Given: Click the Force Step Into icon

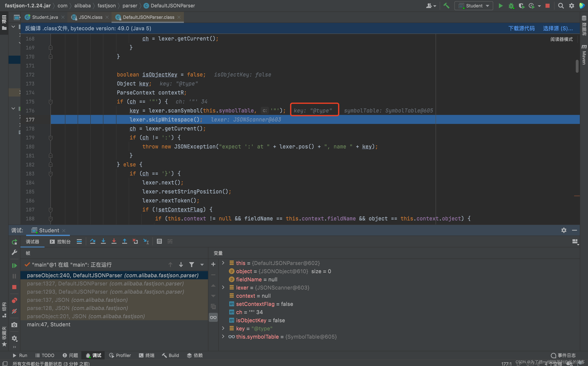Looking at the screenshot, I should click(x=114, y=241).
